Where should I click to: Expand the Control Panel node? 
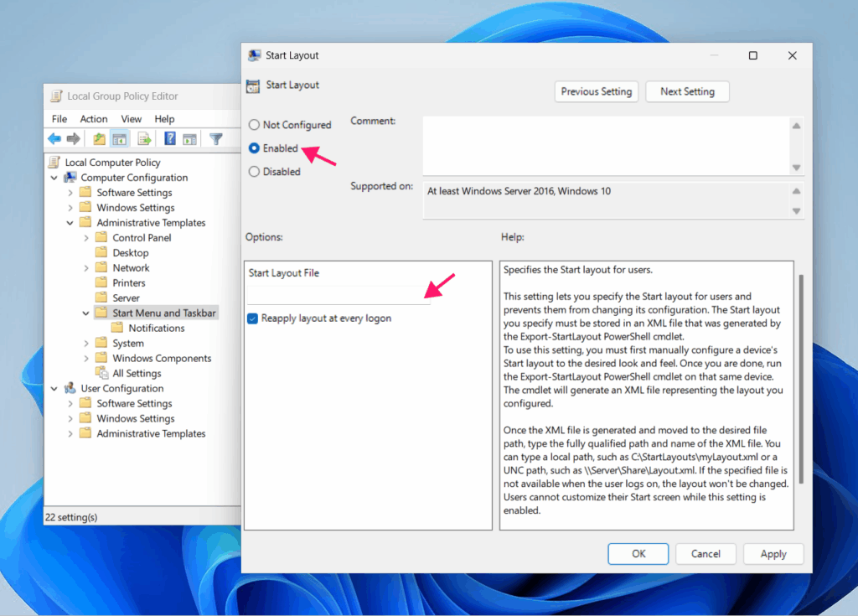click(86, 238)
